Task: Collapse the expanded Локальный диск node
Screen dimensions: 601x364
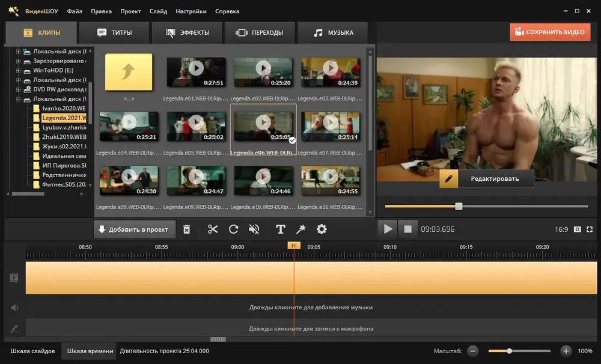Action: [18, 99]
